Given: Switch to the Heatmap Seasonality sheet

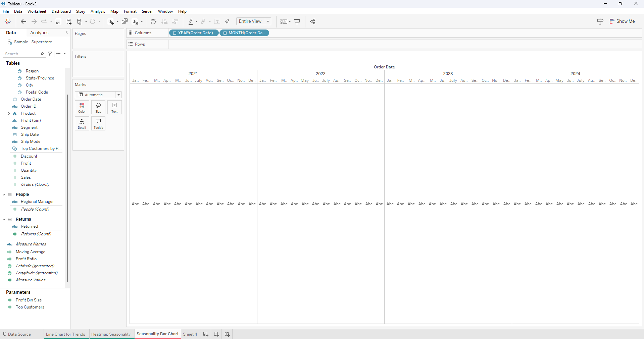Looking at the screenshot, I should 111,334.
